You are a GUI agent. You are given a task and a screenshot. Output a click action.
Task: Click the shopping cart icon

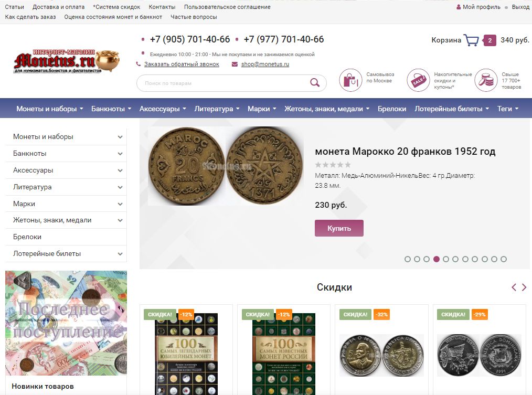click(471, 40)
